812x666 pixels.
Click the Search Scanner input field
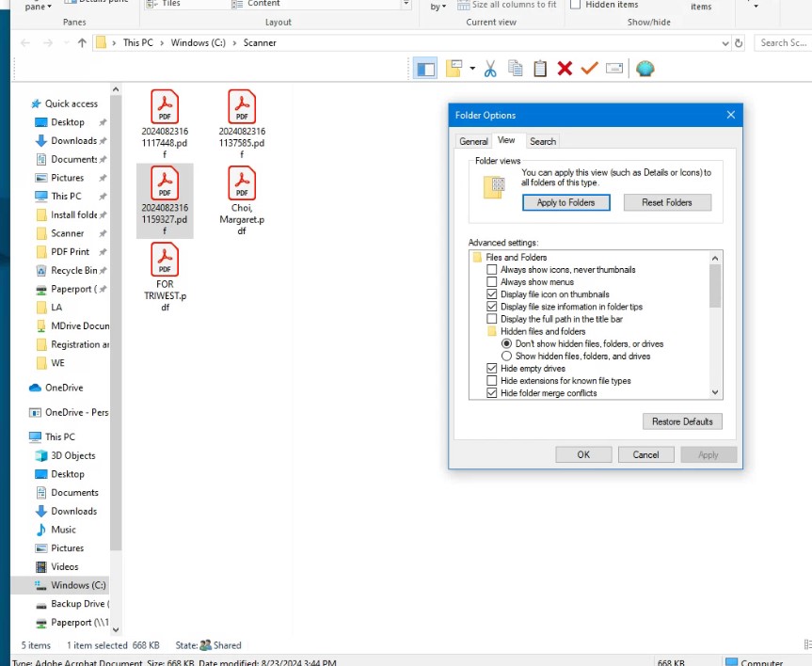[783, 43]
